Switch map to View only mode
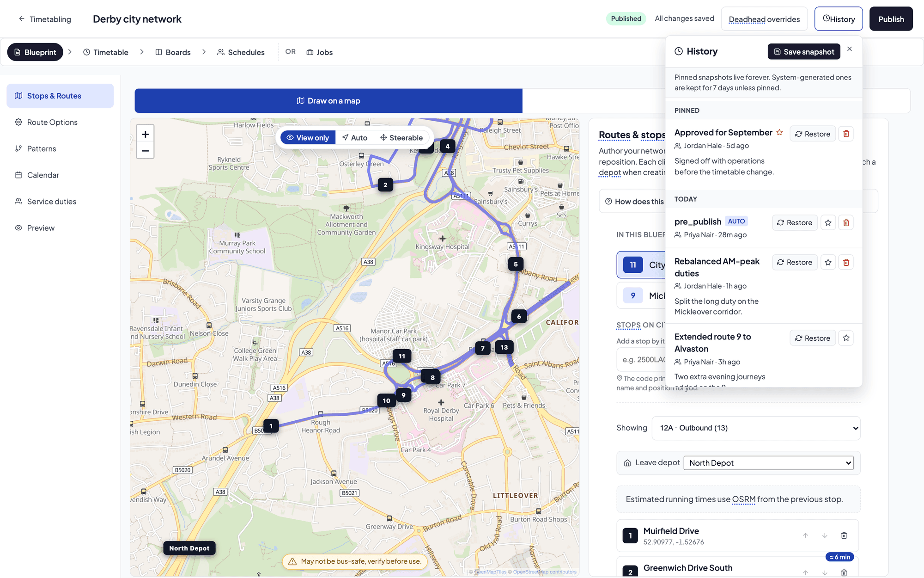 point(308,137)
